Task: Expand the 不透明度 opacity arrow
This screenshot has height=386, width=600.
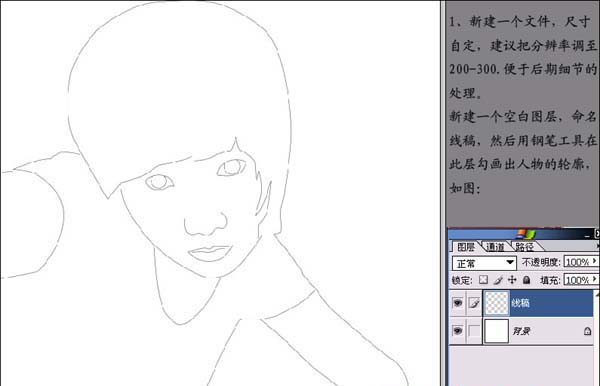Action: pos(595,261)
